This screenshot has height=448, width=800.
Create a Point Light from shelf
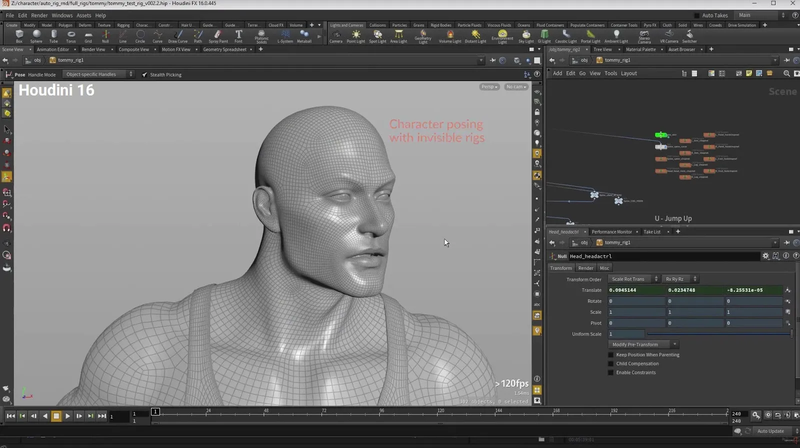(357, 35)
